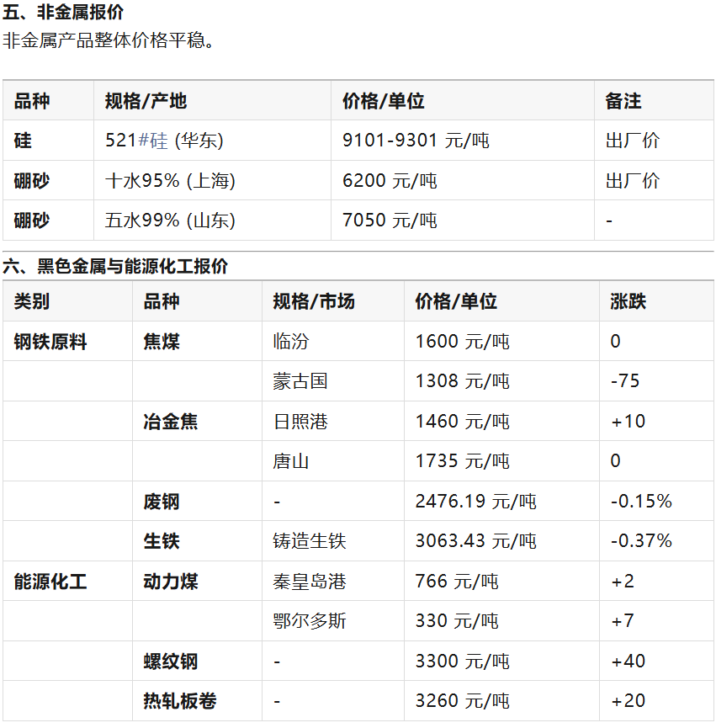Click the 五、非金属报价 section heading
The height and width of the screenshot is (728, 716).
click(x=63, y=12)
